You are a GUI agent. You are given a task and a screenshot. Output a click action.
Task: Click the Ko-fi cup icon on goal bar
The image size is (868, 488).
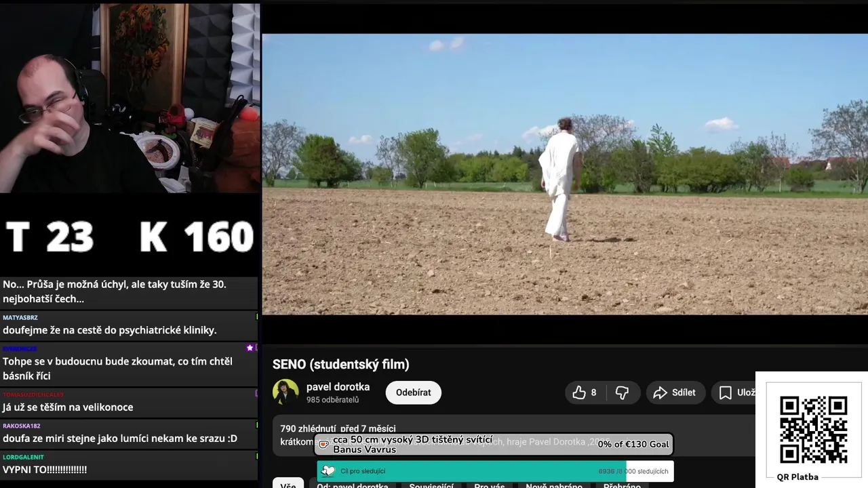tap(324, 445)
